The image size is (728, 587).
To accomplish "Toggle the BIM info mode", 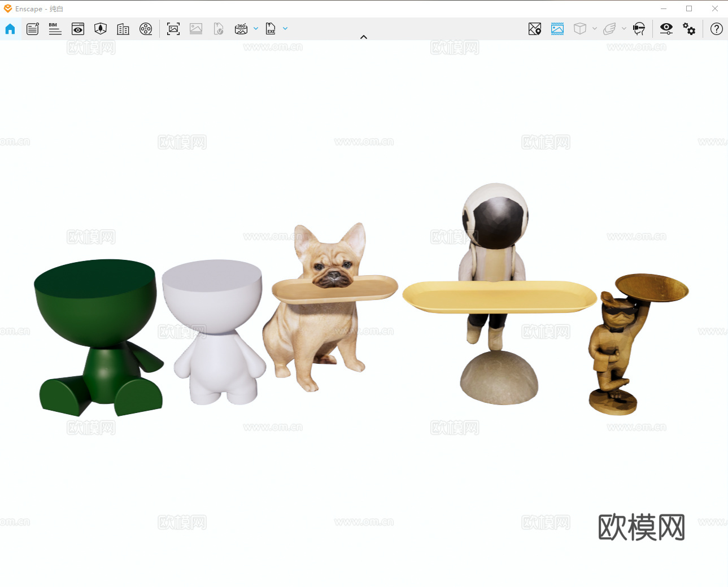I will 55,29.
